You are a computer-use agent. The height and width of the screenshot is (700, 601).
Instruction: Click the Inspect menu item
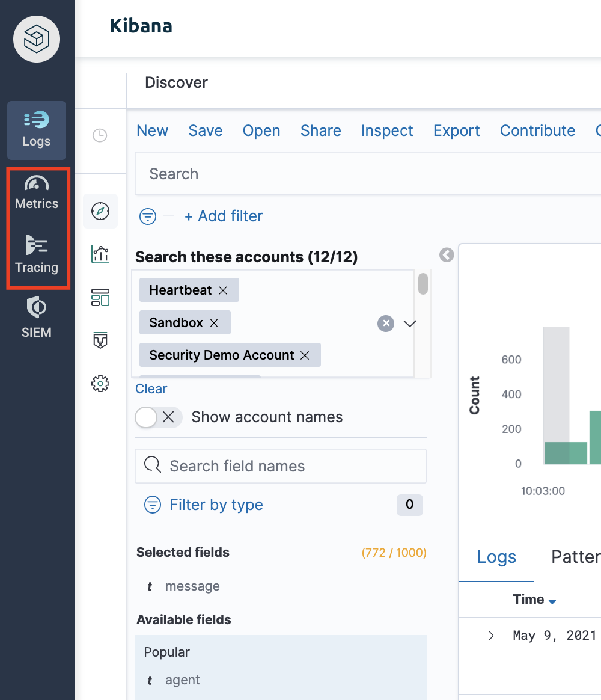point(387,131)
